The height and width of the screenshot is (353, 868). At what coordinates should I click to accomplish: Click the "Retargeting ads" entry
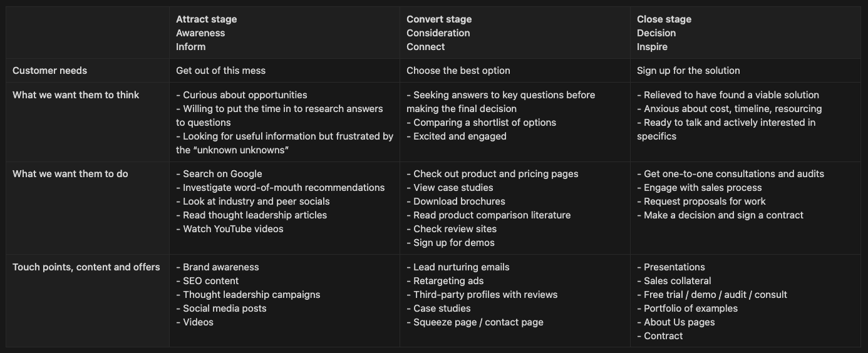448,281
